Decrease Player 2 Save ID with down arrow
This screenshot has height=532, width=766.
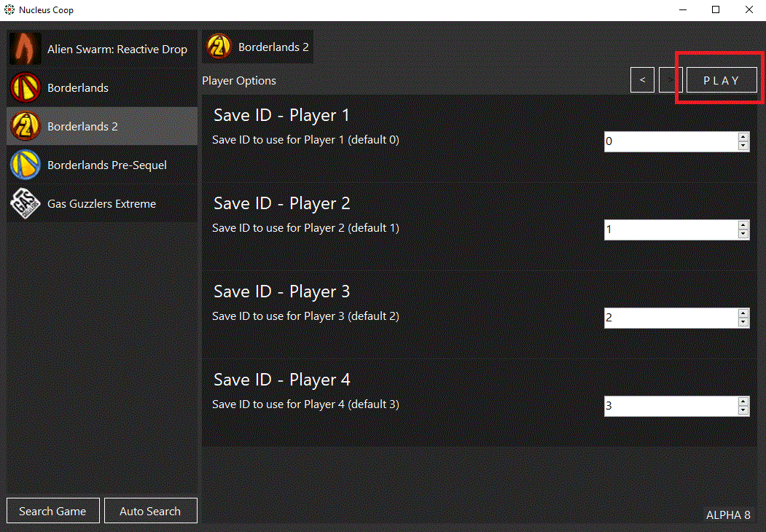tap(743, 235)
